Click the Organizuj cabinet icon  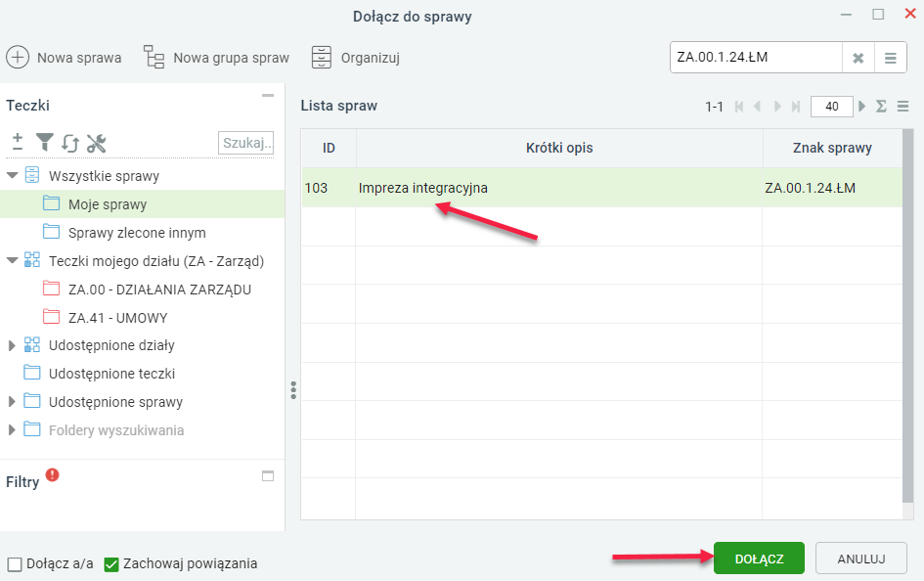click(x=321, y=58)
